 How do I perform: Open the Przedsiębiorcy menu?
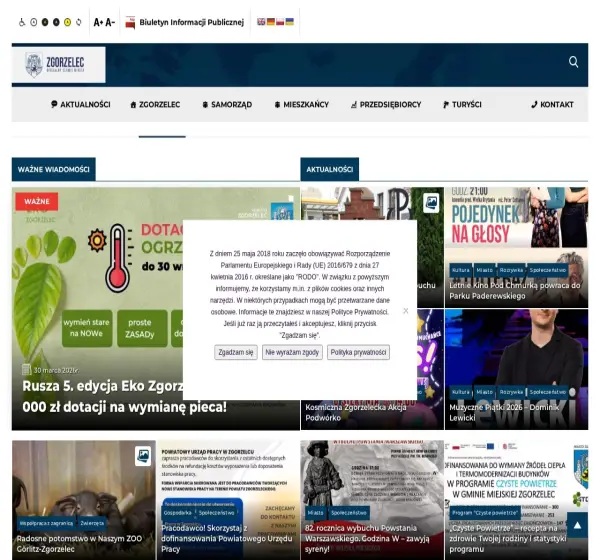(x=386, y=104)
